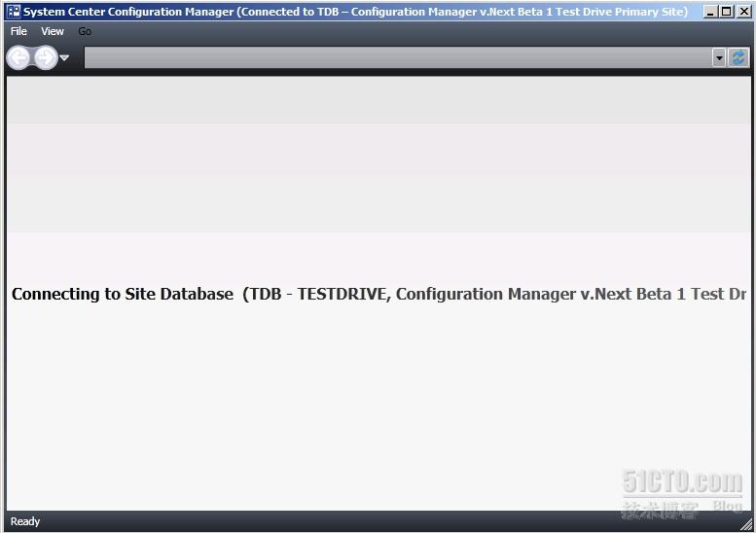Close the Configuration Manager window
Viewport: 756px width, 533px height.
click(744, 11)
